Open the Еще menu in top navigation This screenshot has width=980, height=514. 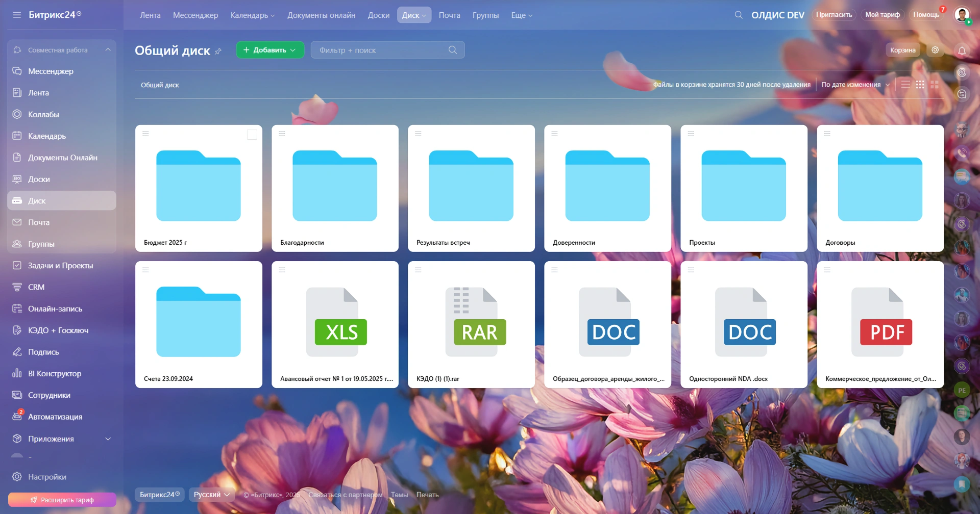coord(521,15)
